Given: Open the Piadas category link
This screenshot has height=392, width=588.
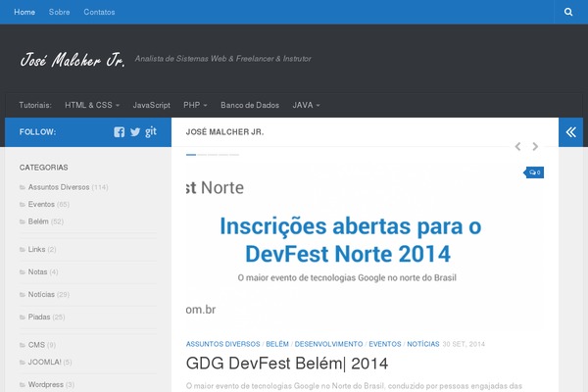Looking at the screenshot, I should (x=39, y=317).
